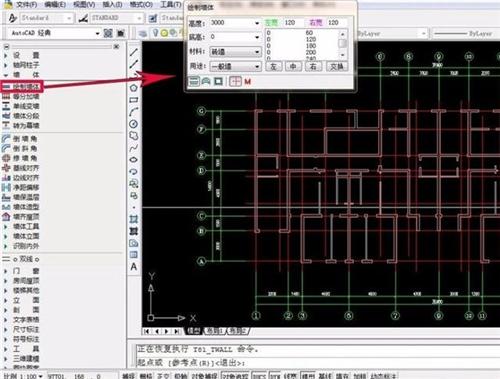Toggle 栅格 grid display in status bar

click(146, 376)
